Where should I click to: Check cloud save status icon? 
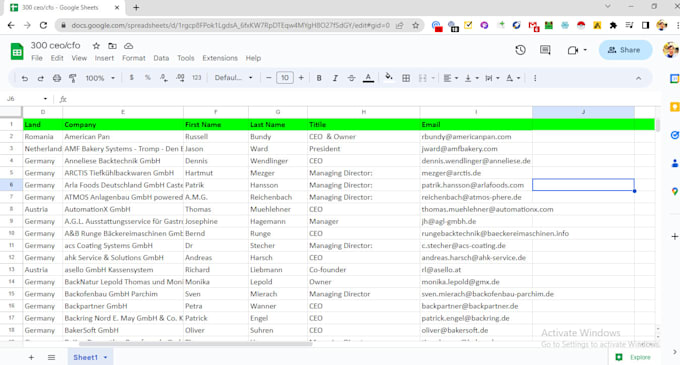[128, 46]
